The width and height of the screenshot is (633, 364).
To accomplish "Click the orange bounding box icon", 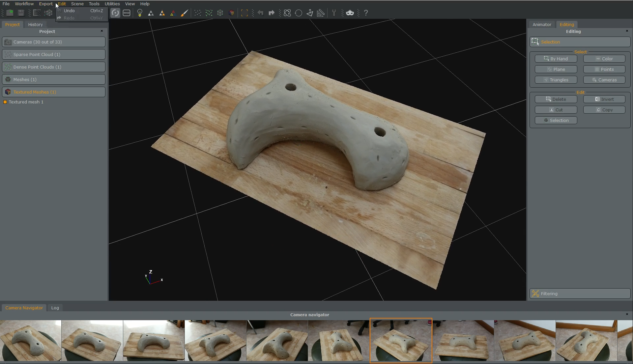I will click(244, 13).
